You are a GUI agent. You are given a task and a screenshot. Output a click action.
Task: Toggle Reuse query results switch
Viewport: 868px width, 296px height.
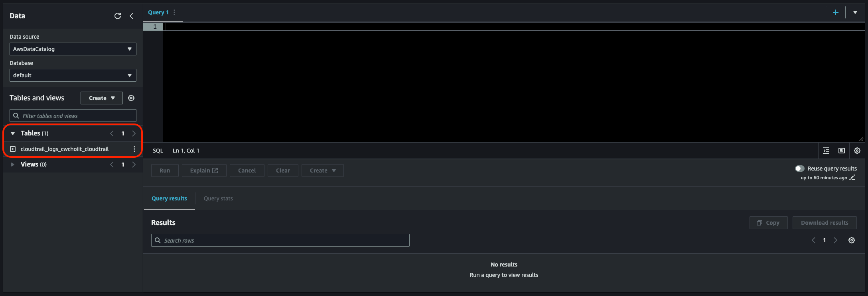coord(799,169)
